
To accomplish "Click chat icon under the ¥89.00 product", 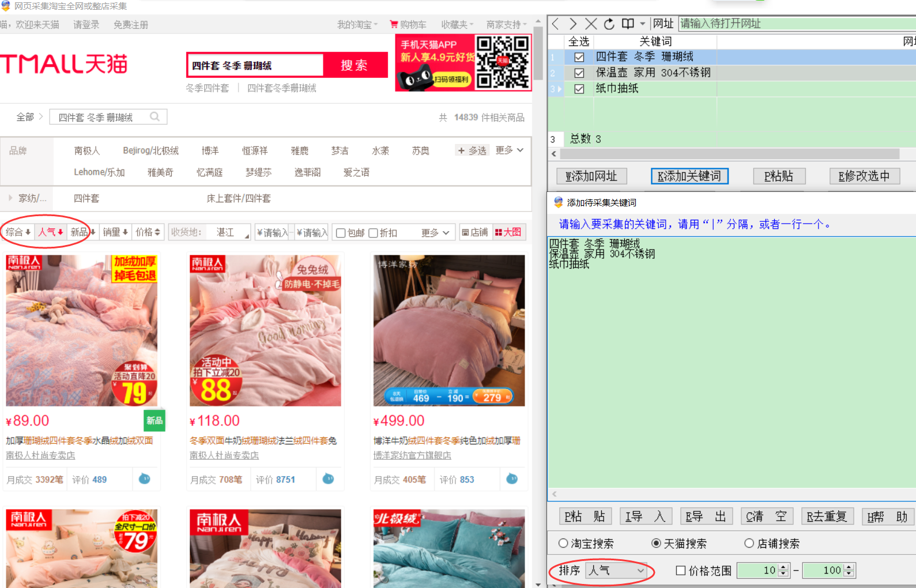I will point(145,479).
